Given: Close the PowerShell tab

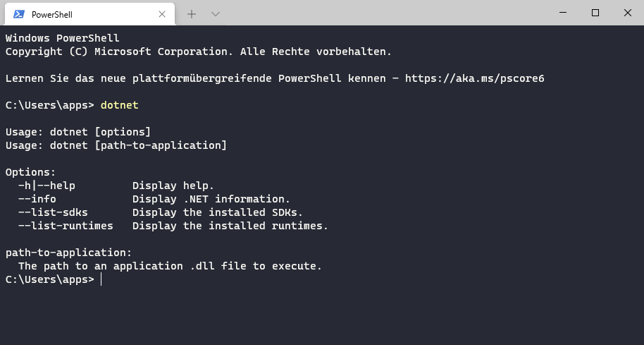Looking at the screenshot, I should point(162,14).
